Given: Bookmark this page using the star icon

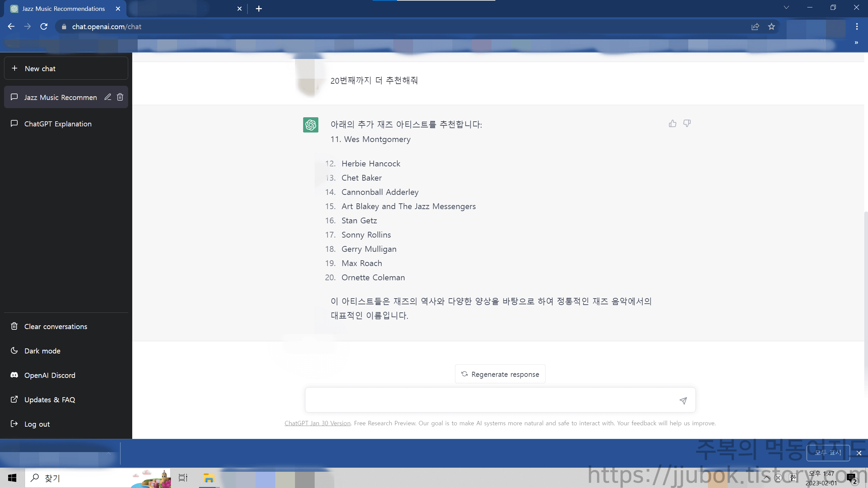Looking at the screenshot, I should [x=771, y=26].
